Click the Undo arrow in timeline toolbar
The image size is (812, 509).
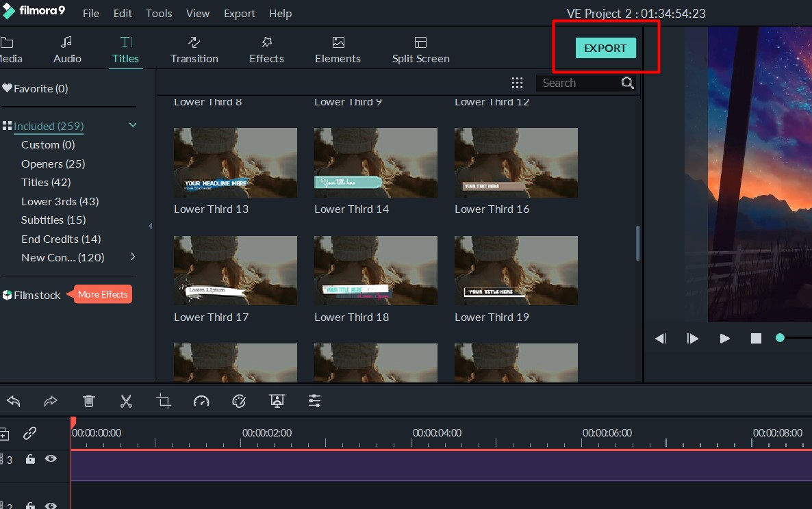point(13,401)
